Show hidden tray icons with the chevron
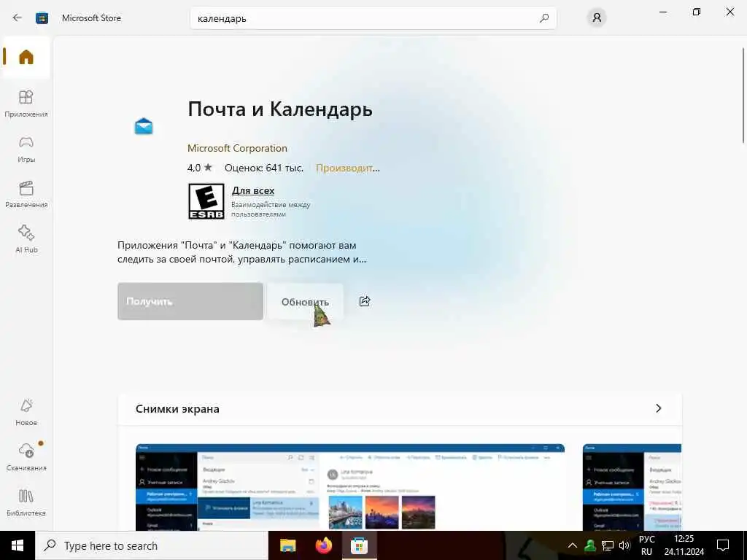The image size is (747, 560). (x=573, y=545)
